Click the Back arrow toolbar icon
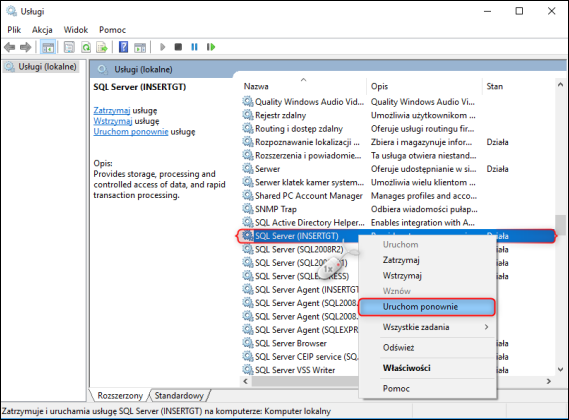569x420 pixels. click(x=9, y=47)
